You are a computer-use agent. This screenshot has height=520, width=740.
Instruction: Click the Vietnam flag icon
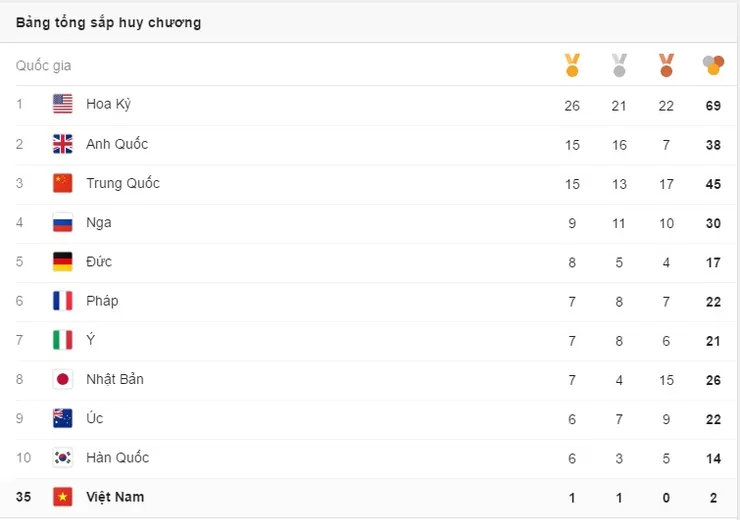pos(63,496)
